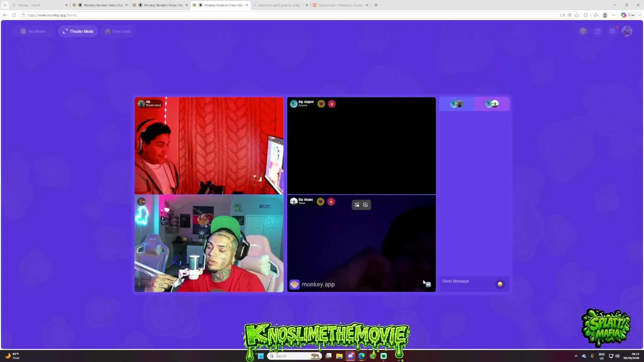Image resolution: width=644 pixels, height=362 pixels.
Task: Click the skip icon on the bottom-right video
Action: tap(428, 285)
